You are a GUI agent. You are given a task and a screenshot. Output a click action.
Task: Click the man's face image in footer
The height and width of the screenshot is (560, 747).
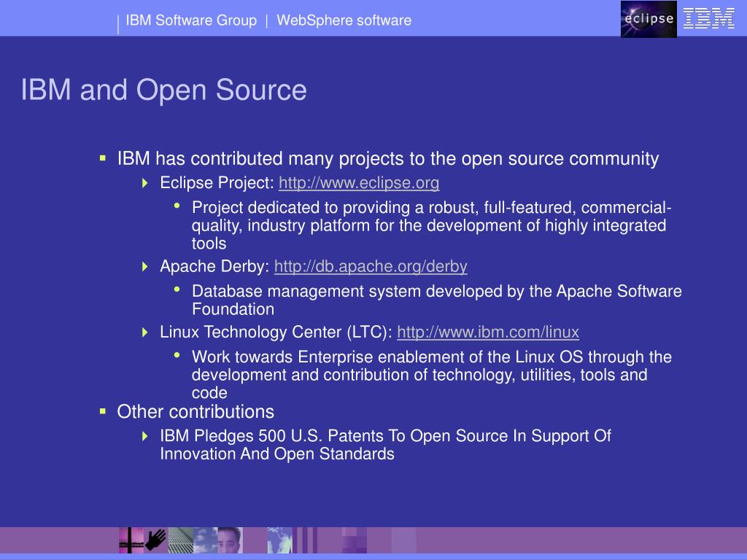[x=230, y=540]
